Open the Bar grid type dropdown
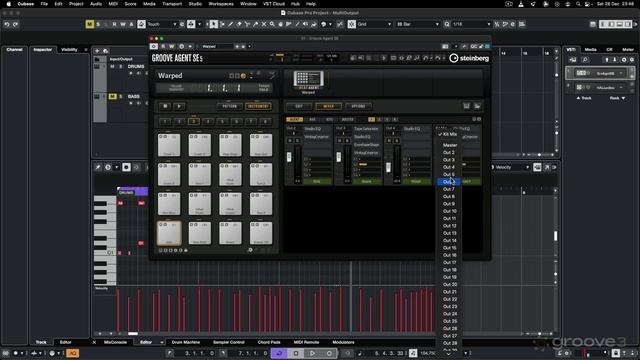 click(418, 24)
